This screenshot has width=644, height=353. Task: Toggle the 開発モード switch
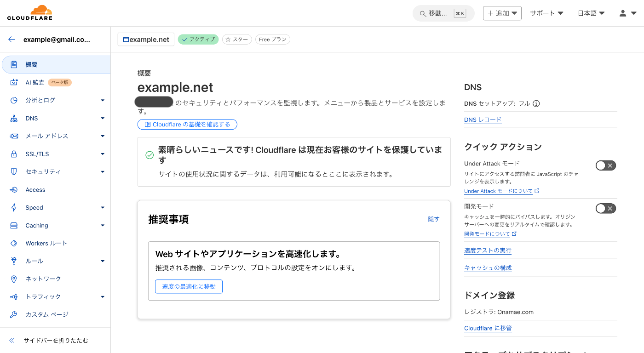(605, 209)
